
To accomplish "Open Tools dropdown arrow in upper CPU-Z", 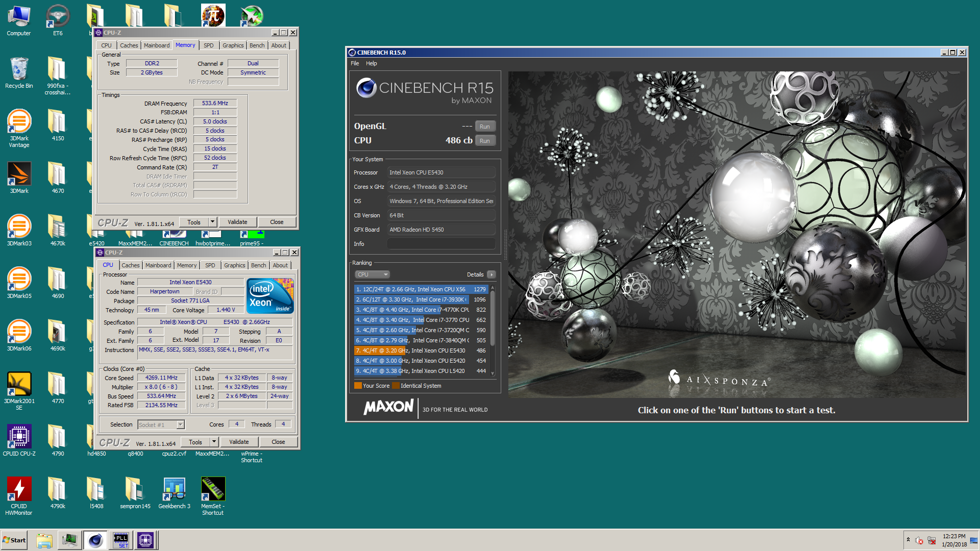I will pos(213,222).
